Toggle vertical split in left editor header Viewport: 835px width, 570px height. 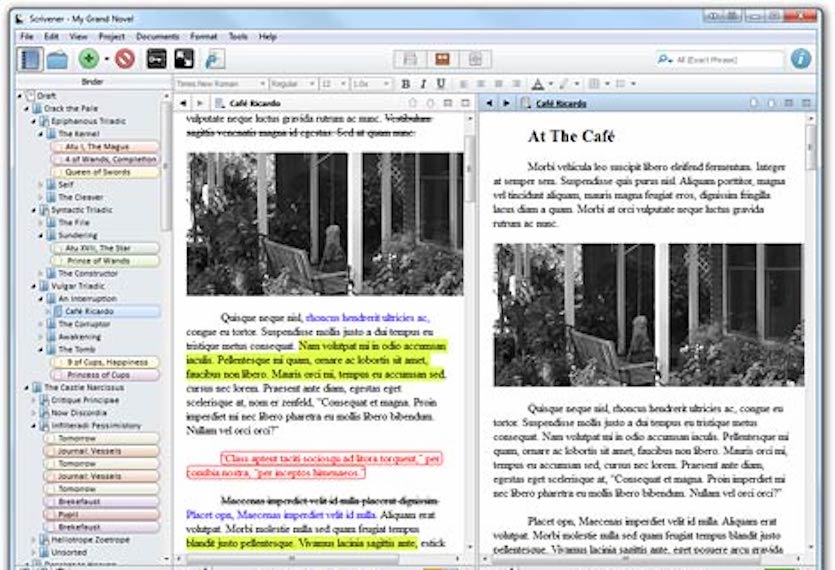tap(466, 103)
